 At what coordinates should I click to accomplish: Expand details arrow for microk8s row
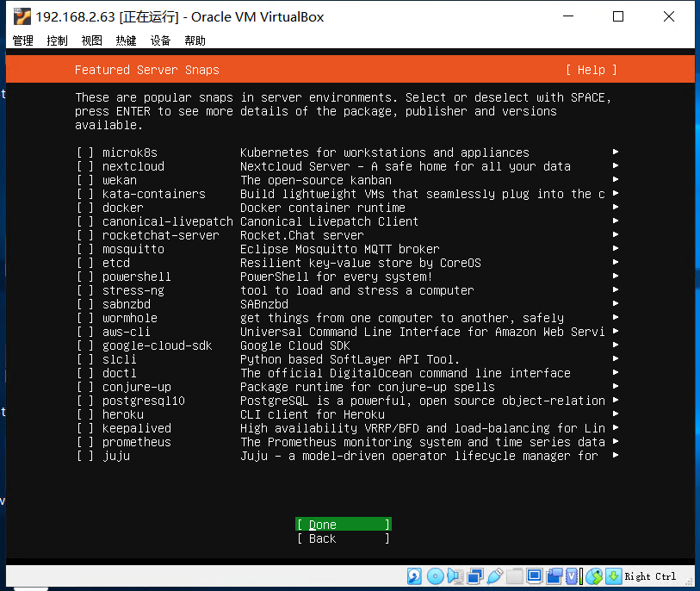[x=616, y=152]
